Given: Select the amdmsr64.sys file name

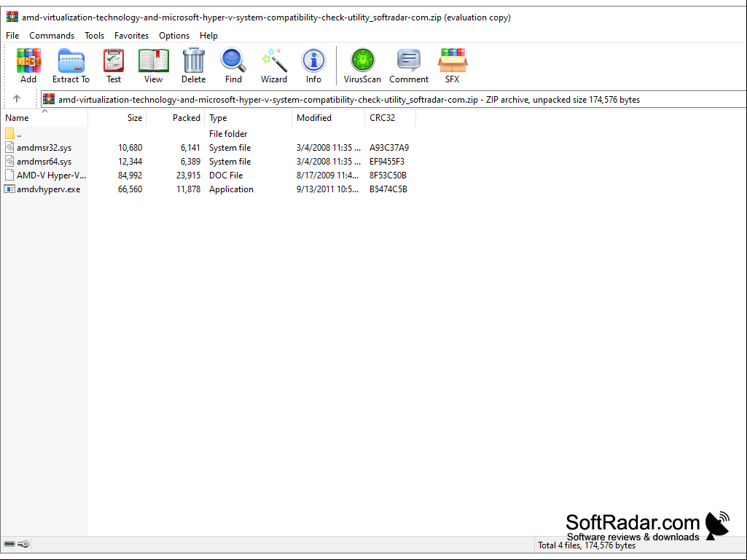Looking at the screenshot, I should 44,162.
